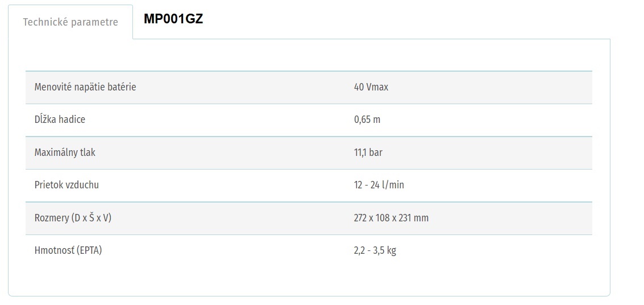Click the 11,1 bar pressure value
The height and width of the screenshot is (305, 644).
pos(368,152)
